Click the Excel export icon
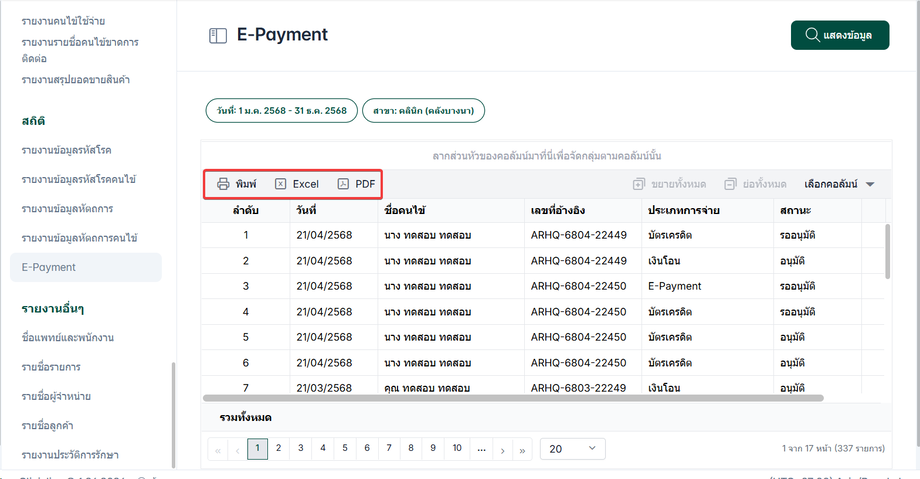 pyautogui.click(x=280, y=184)
